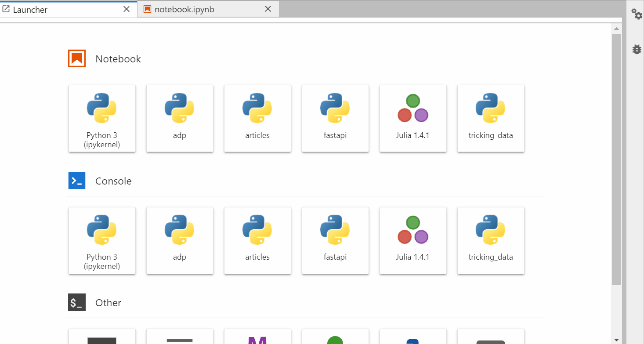Create a notebook with fastapi kernel
The width and height of the screenshot is (644, 344).
click(x=335, y=119)
